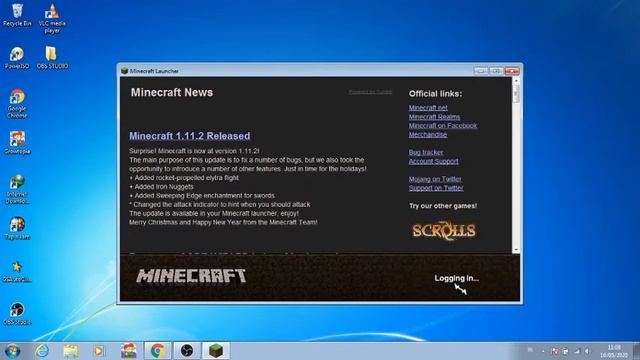The width and height of the screenshot is (640, 360).
Task: Open Windows Media Player taskbar icon
Action: 99,351
